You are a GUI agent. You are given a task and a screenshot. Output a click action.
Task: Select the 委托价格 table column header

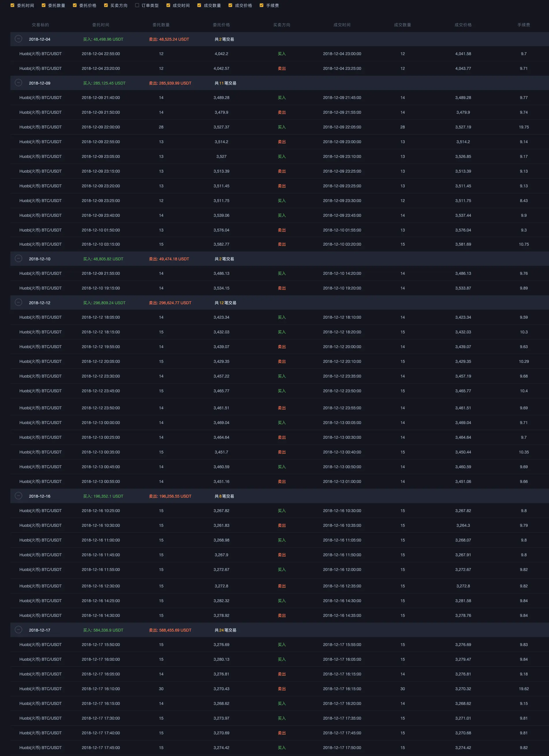coord(221,25)
